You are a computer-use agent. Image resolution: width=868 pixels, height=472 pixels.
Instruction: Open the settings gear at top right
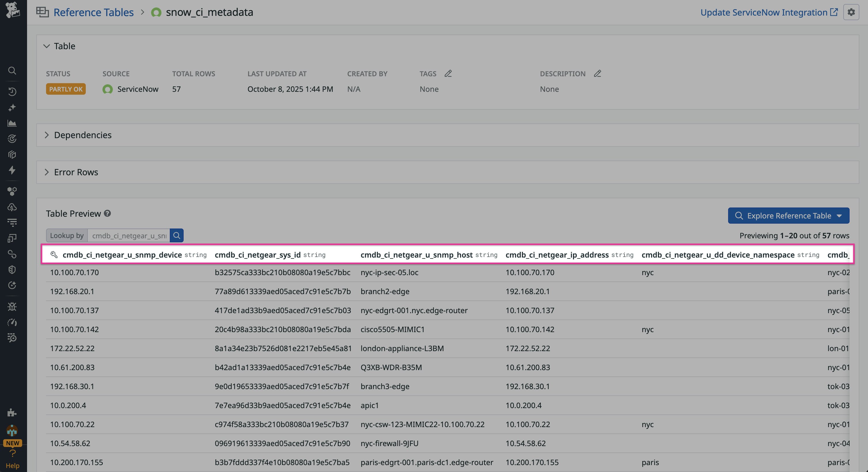pos(852,12)
